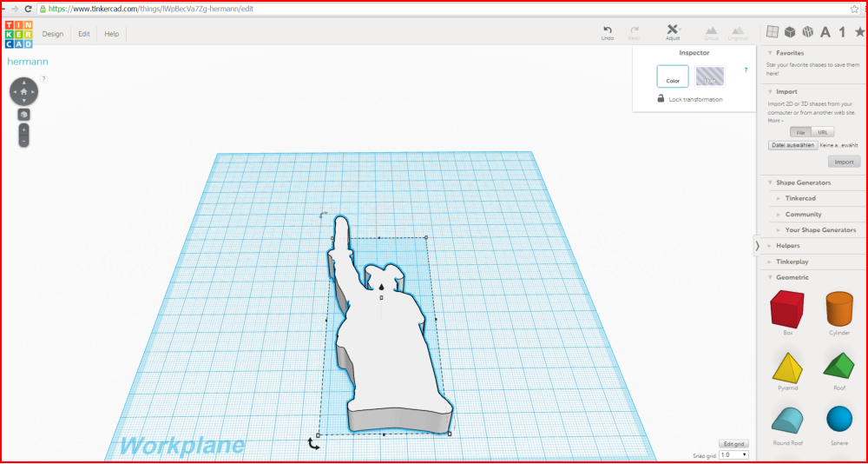Click Datei auswählen file chooser
Image resolution: width=868 pixels, height=464 pixels.
coord(792,145)
